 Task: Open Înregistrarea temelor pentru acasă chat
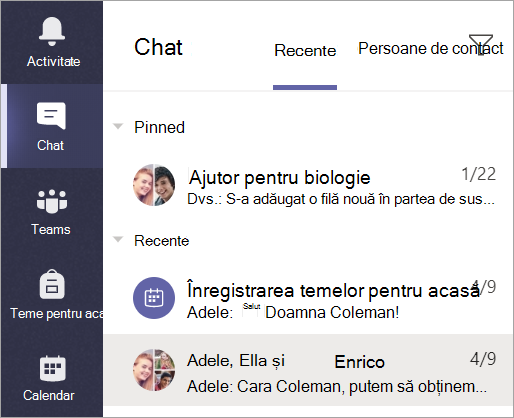(x=308, y=298)
